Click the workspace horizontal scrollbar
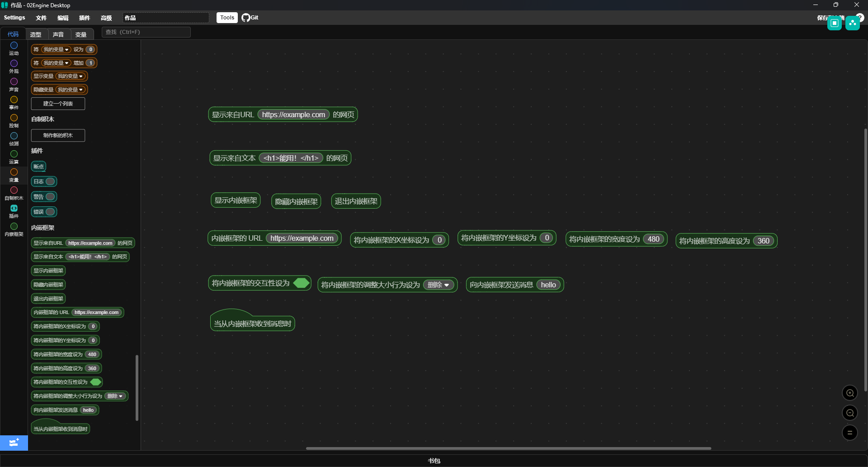Image resolution: width=868 pixels, height=467 pixels. [x=508, y=448]
